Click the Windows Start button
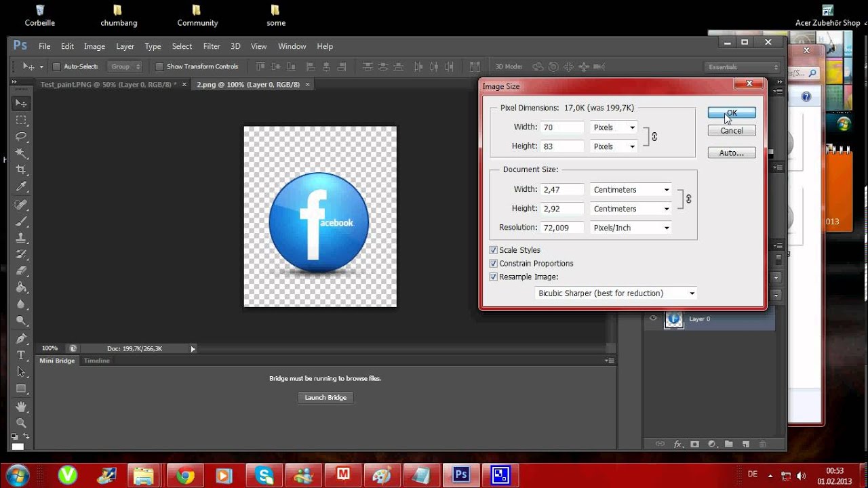The height and width of the screenshot is (488, 868). [x=17, y=475]
